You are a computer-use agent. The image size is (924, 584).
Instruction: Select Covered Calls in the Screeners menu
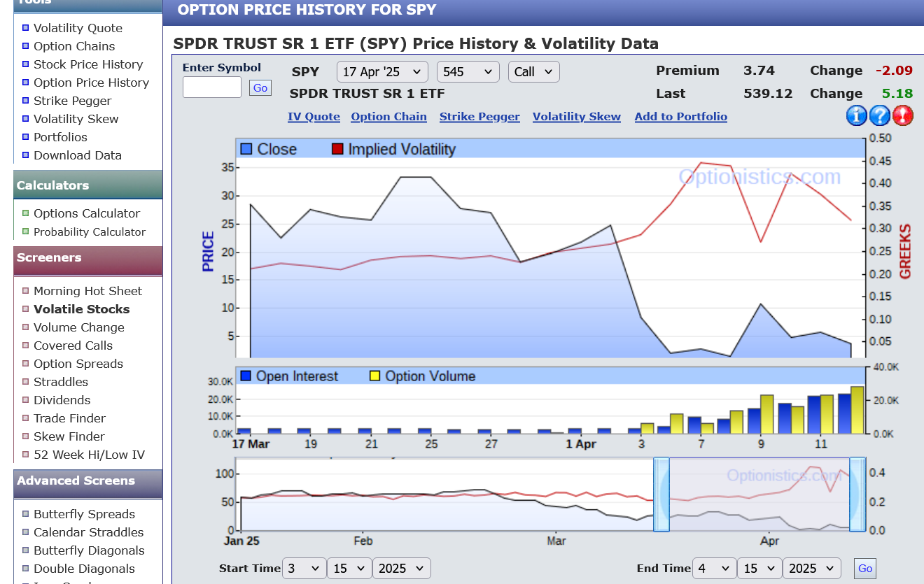coord(73,346)
